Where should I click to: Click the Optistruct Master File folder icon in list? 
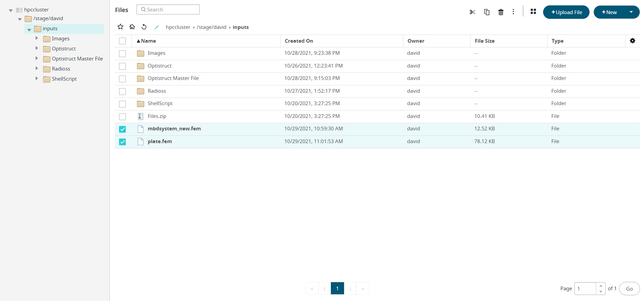pos(141,79)
